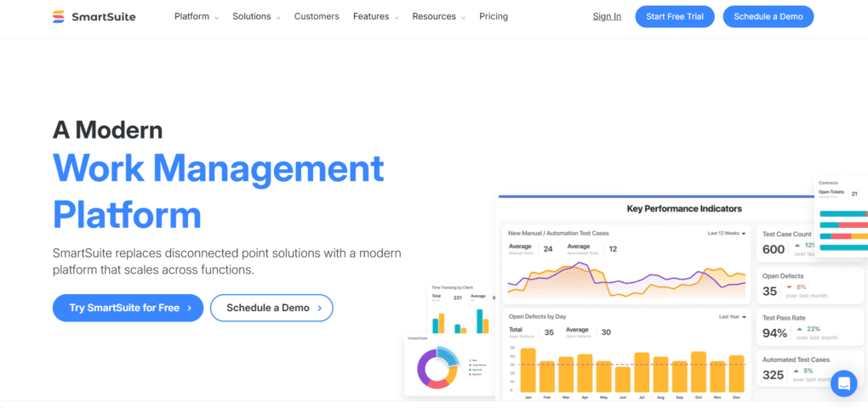868x408 pixels.
Task: Click the Test Pass Rate 94% value
Action: [774, 333]
